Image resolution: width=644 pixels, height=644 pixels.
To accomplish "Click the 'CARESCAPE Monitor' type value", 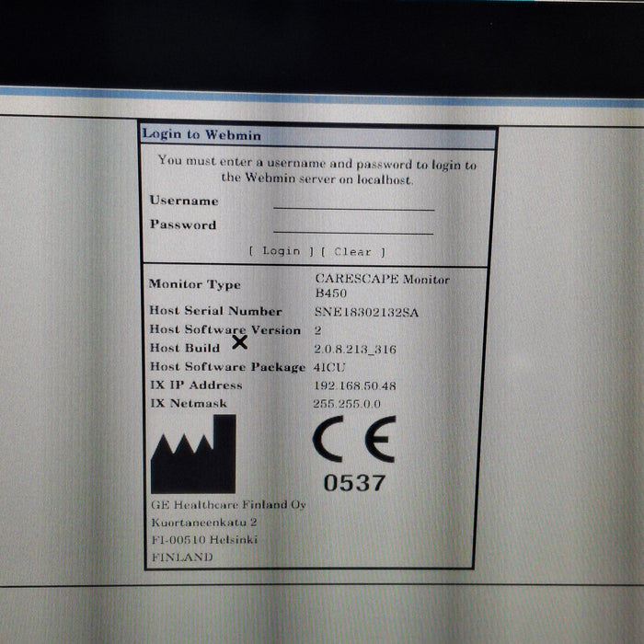I will pos(383,280).
